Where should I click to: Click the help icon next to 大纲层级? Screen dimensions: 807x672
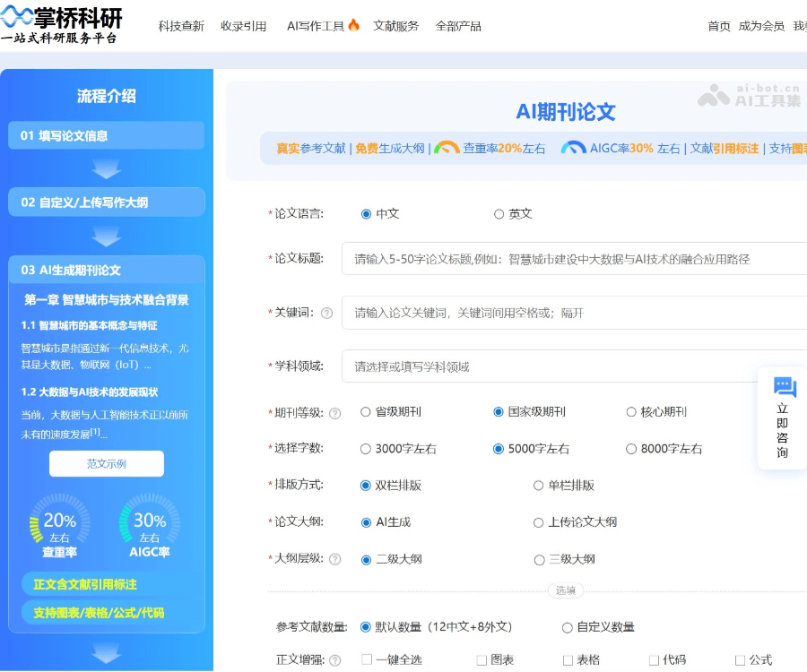pos(336,559)
